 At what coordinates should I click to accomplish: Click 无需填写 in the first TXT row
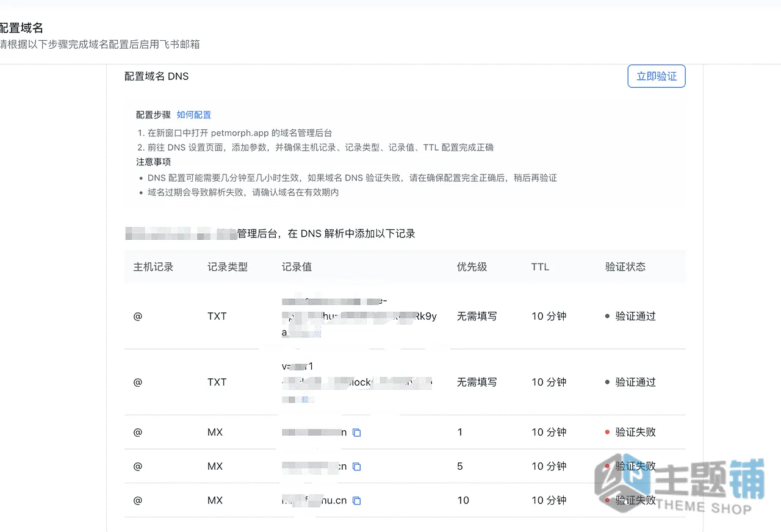click(x=477, y=316)
